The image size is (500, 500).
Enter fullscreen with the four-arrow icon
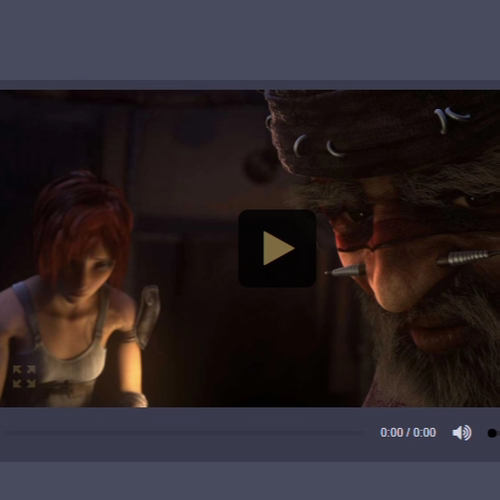[24, 376]
